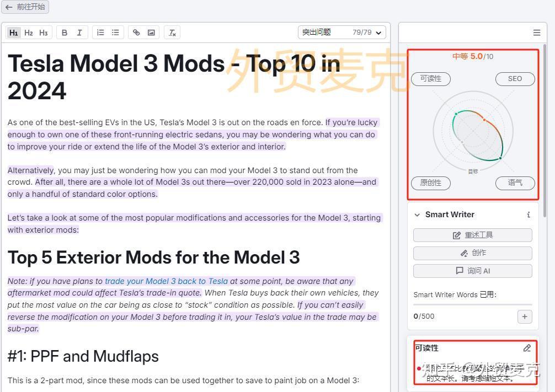Open link 'trade your Model 3 back to Tesla'
This screenshot has height=392, width=555.
coord(167,281)
